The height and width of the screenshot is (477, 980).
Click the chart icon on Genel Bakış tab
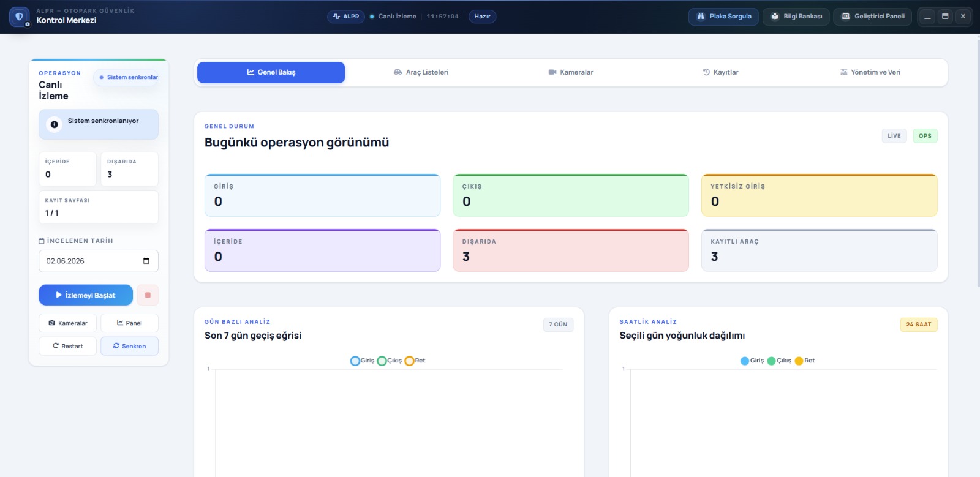click(251, 72)
